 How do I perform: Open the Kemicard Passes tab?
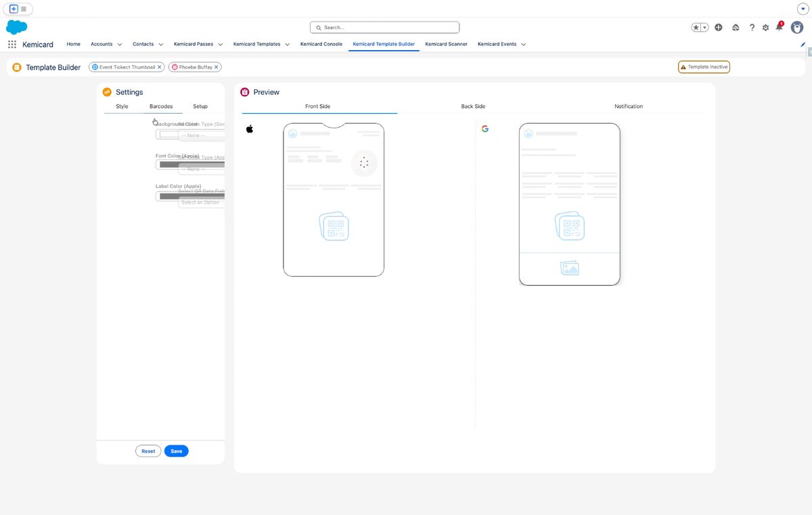(194, 44)
